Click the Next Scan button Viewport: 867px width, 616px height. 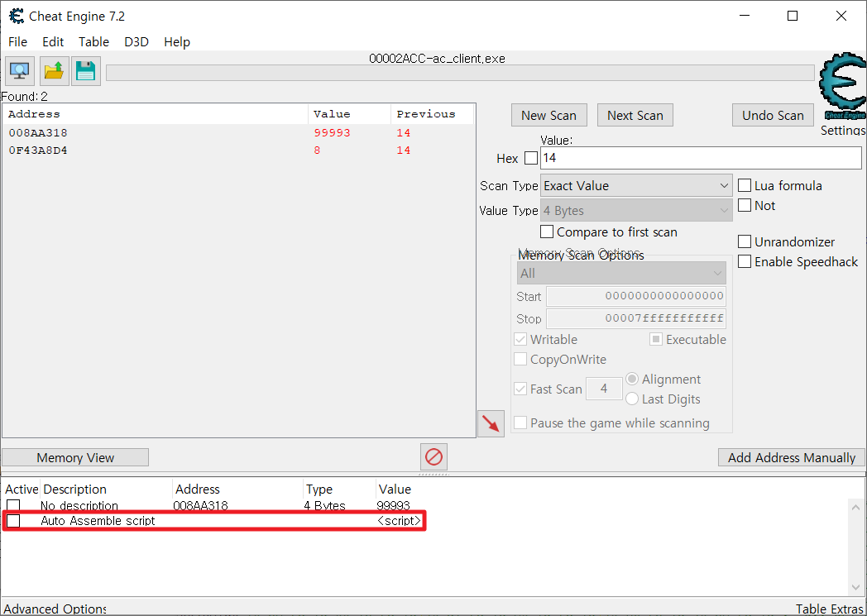click(x=635, y=116)
